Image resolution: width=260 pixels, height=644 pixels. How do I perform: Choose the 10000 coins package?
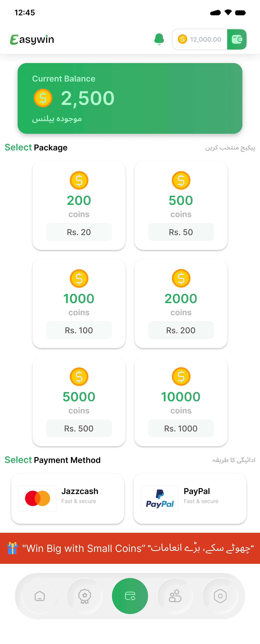[181, 402]
